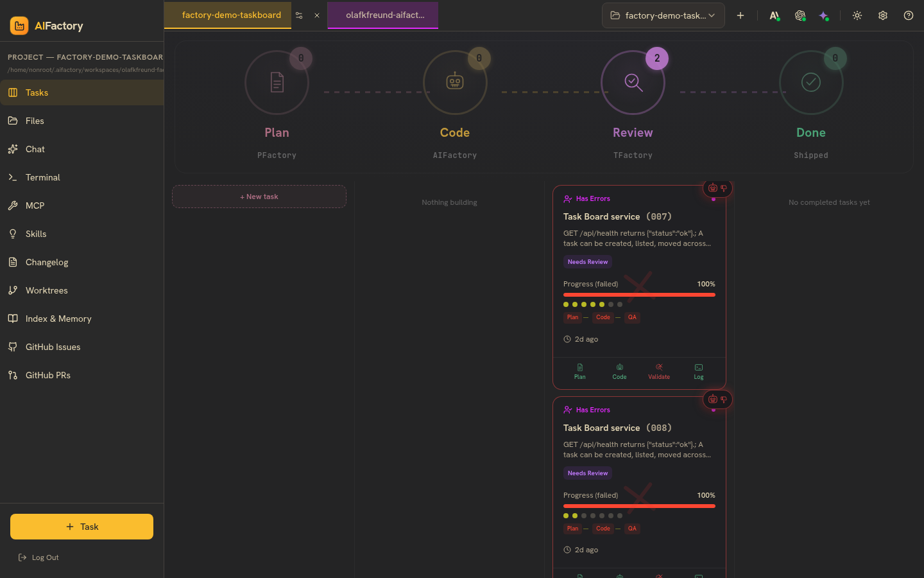Click the dashed + New task button
This screenshot has width=924, height=578.
tap(259, 197)
